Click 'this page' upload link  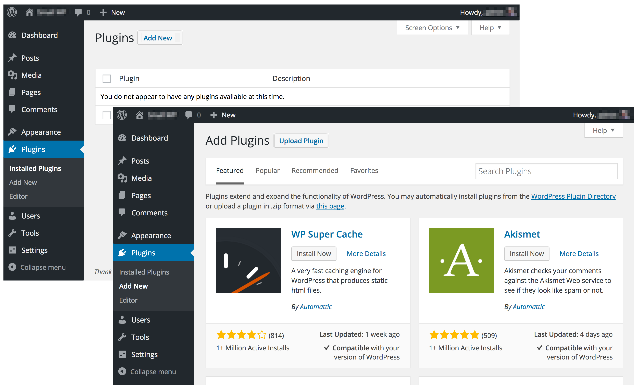330,206
